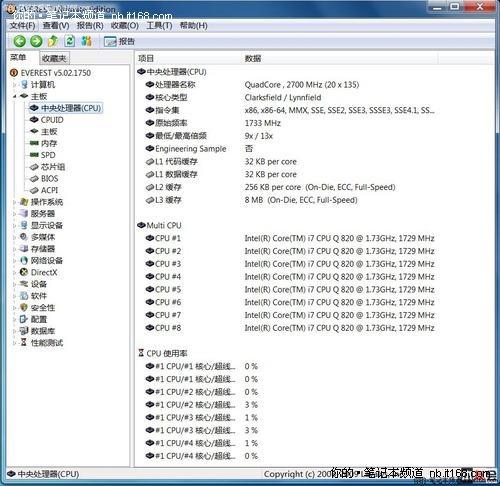Open the 查看(V) menu

click(56, 26)
